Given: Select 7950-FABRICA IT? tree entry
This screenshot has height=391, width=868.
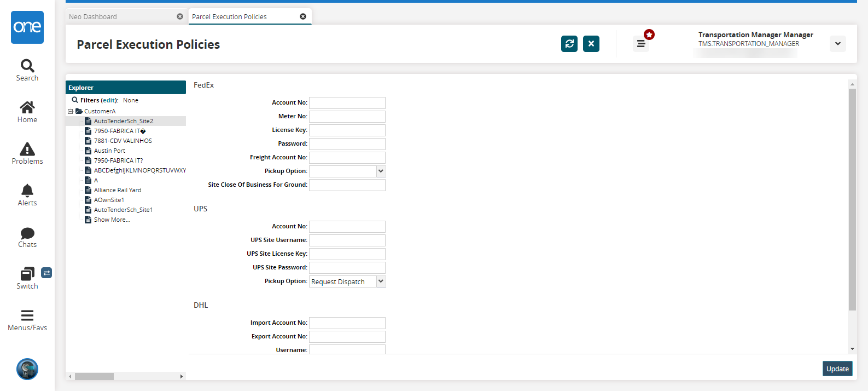Looking at the screenshot, I should click(118, 160).
